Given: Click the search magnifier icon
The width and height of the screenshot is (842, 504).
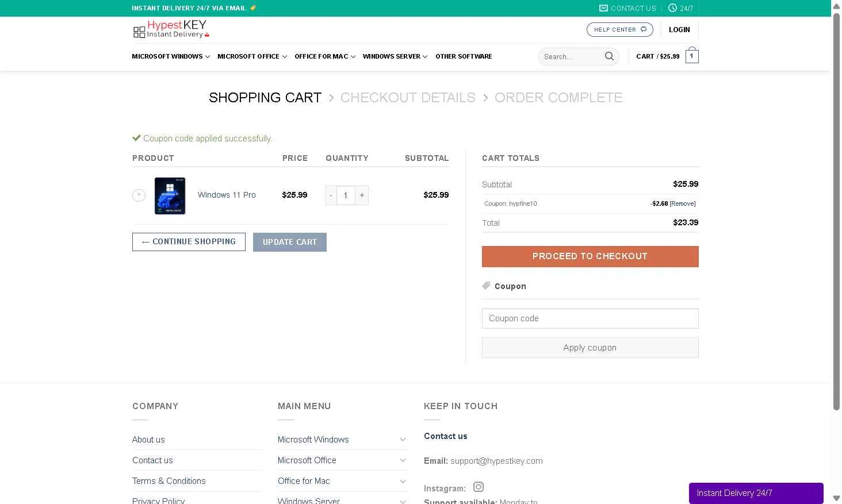Looking at the screenshot, I should click(x=609, y=56).
